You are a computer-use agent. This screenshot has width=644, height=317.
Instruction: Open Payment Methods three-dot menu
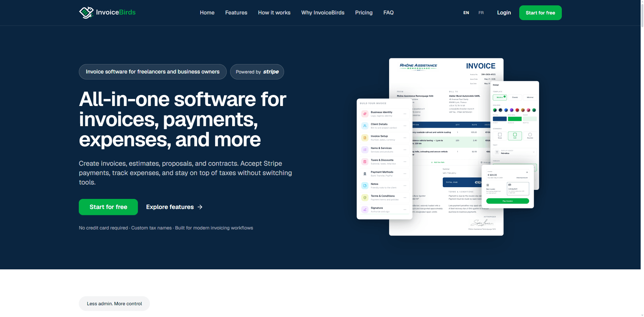tap(405, 174)
